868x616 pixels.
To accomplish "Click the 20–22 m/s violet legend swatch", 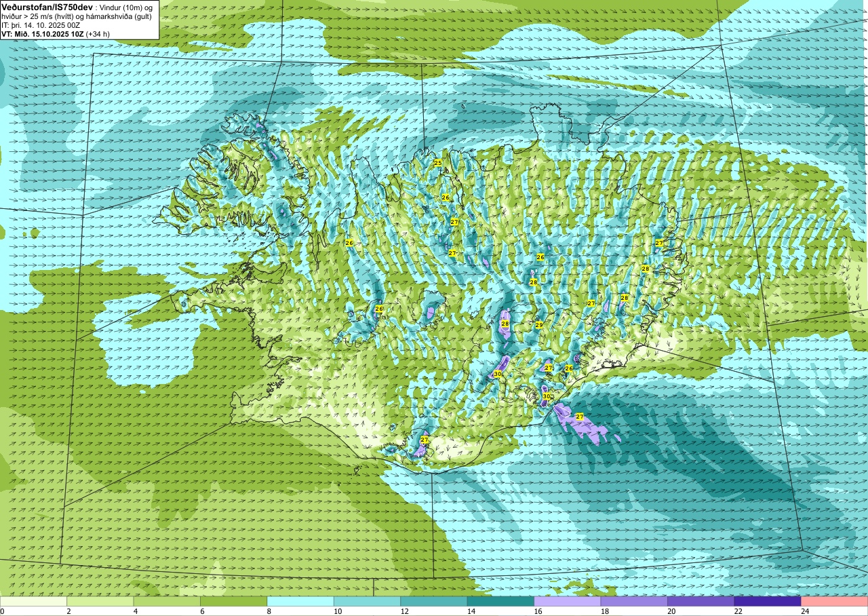I will click(701, 601).
